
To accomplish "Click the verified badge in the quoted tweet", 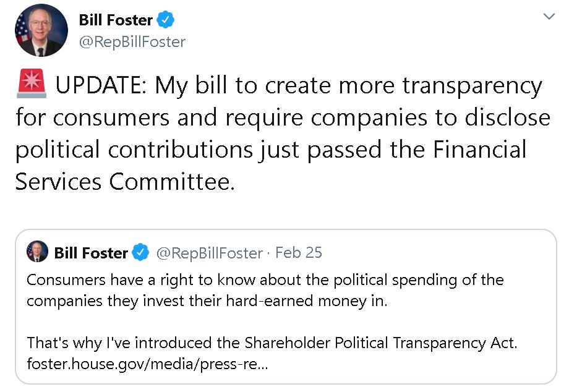I will click(x=141, y=252).
